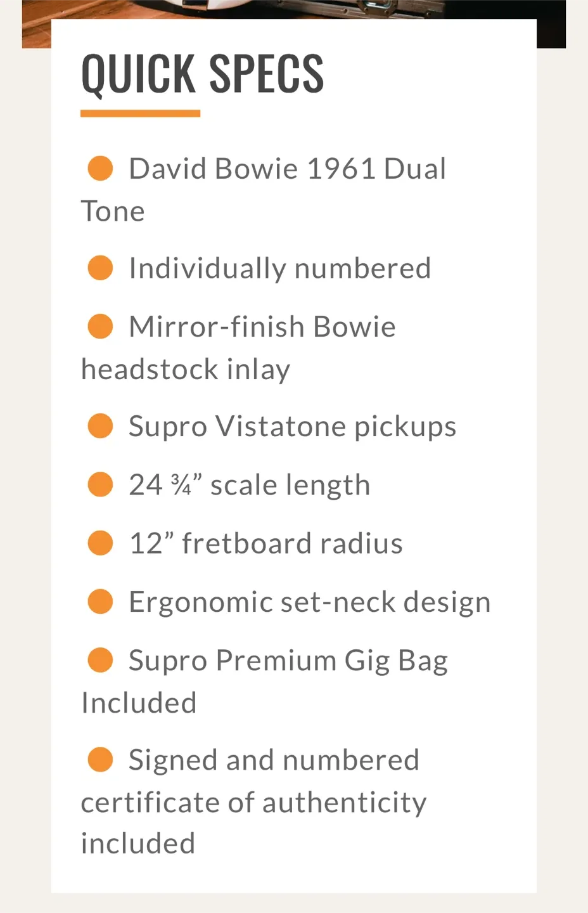Screen dimensions: 588x913
Task: Tap the "certificate of authenticity" text line
Action: (x=253, y=802)
